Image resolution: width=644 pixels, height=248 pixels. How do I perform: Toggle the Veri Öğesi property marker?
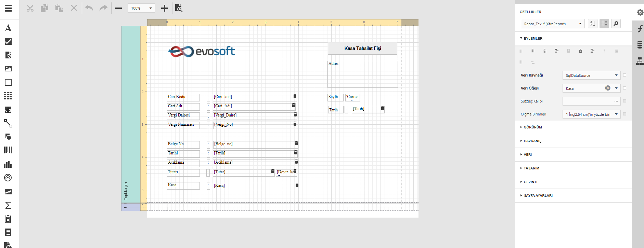(624, 88)
